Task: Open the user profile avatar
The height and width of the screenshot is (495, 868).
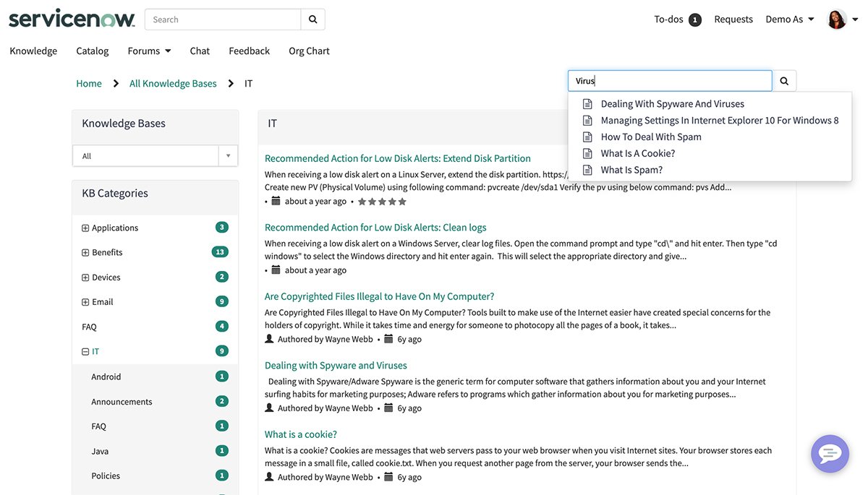Action: pos(837,20)
